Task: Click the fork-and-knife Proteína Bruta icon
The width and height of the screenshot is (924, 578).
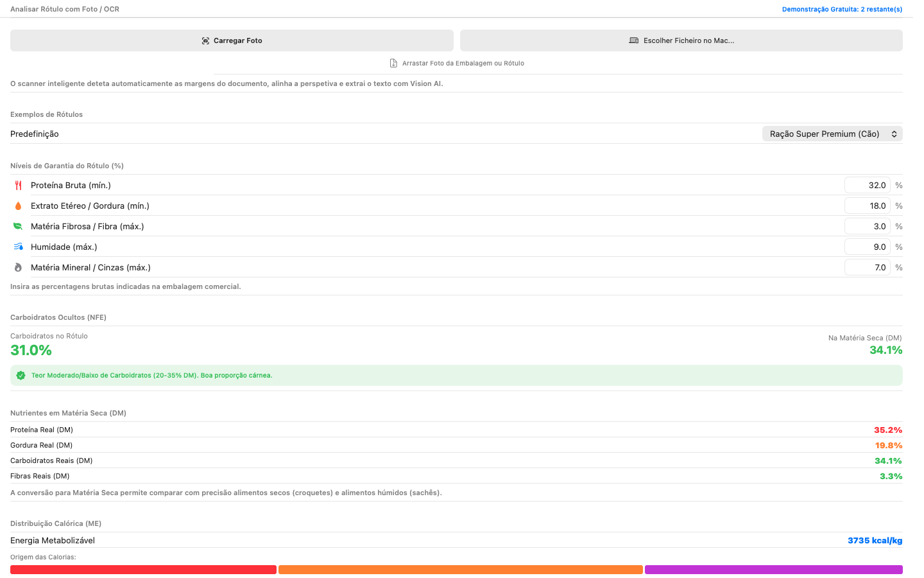Action: tap(18, 185)
